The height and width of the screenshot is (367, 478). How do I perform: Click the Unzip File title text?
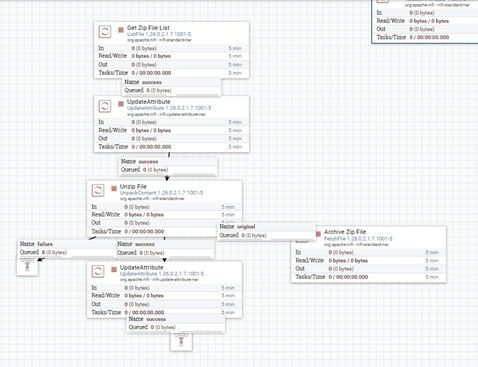tap(133, 186)
